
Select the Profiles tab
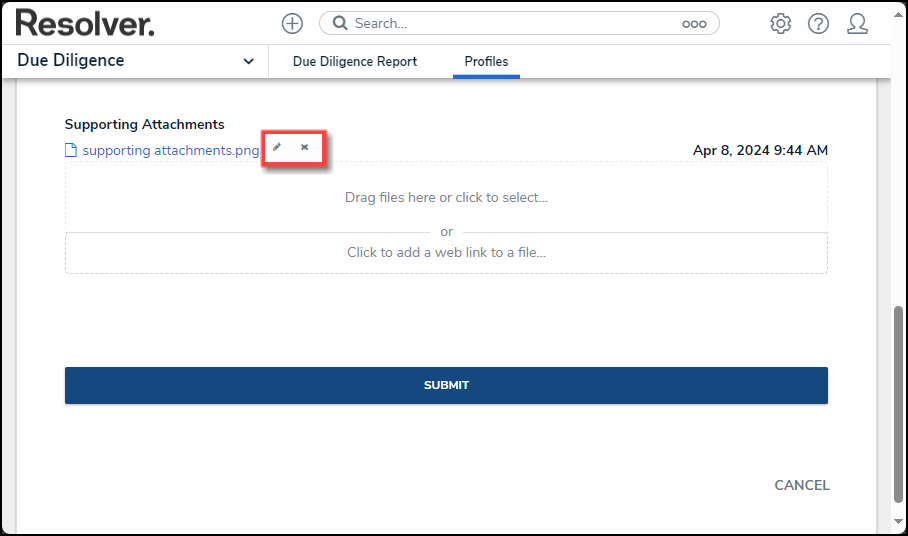tap(486, 61)
